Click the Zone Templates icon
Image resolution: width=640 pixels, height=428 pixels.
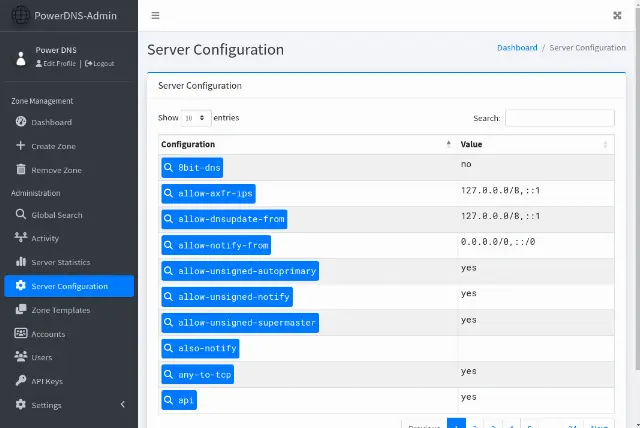(21, 309)
